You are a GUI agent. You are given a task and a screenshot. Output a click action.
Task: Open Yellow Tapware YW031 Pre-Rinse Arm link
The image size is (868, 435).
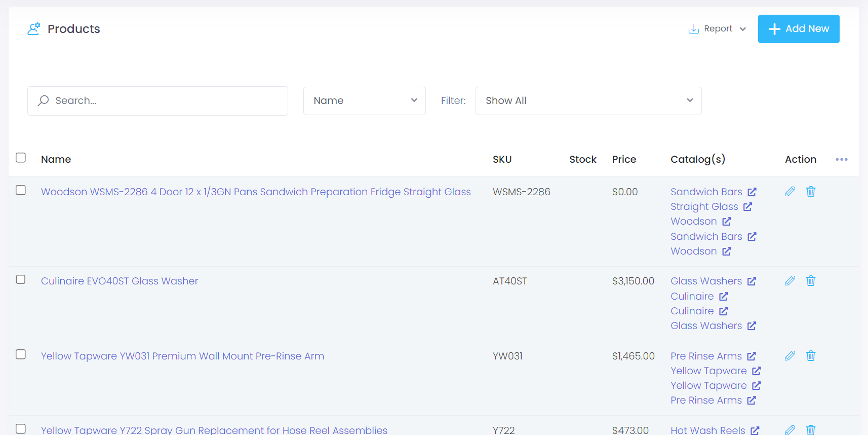182,356
